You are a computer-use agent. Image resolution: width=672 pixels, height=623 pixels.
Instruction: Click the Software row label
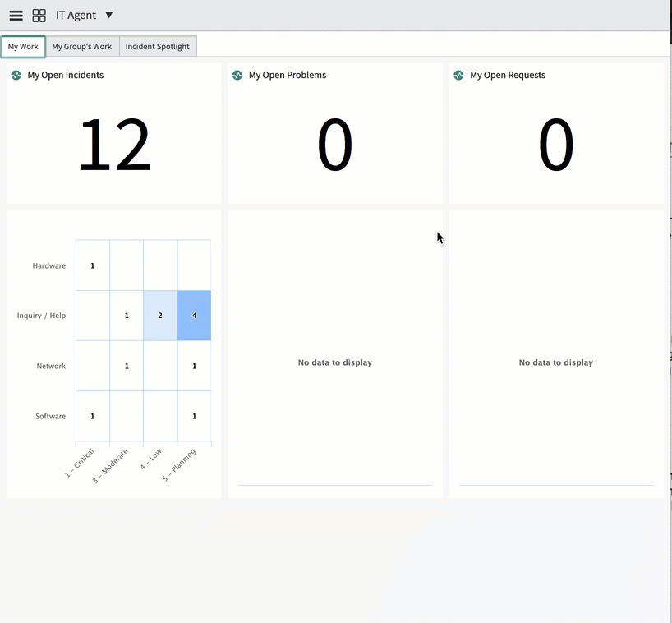pos(50,417)
